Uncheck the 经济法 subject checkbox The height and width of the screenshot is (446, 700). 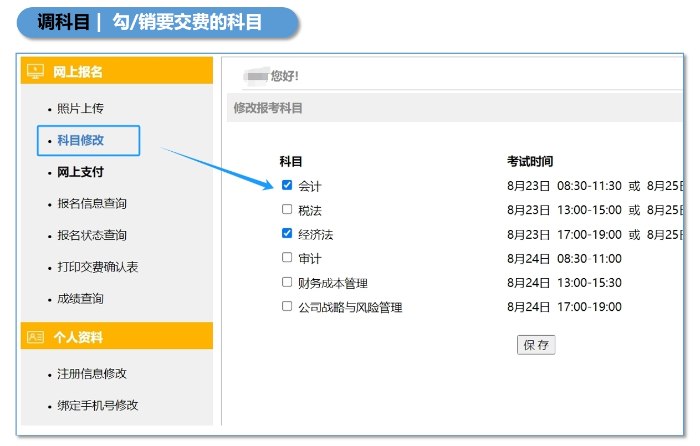pyautogui.click(x=287, y=234)
